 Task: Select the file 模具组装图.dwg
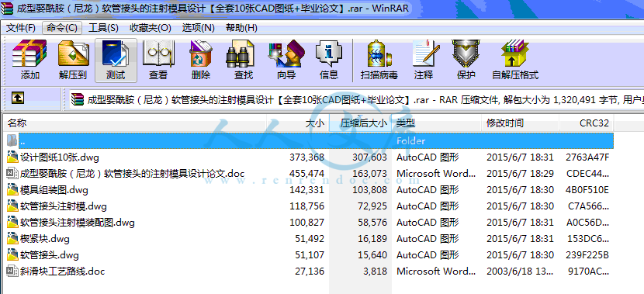(x=54, y=190)
